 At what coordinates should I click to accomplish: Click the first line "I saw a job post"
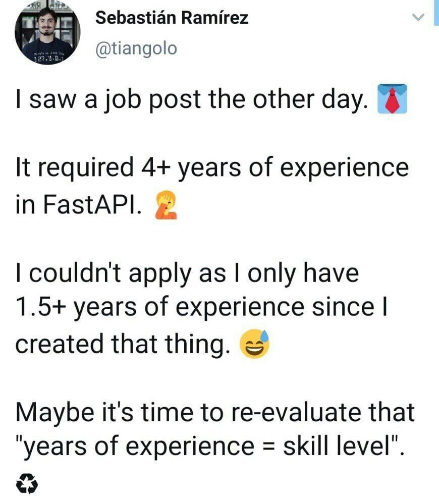[x=107, y=99]
